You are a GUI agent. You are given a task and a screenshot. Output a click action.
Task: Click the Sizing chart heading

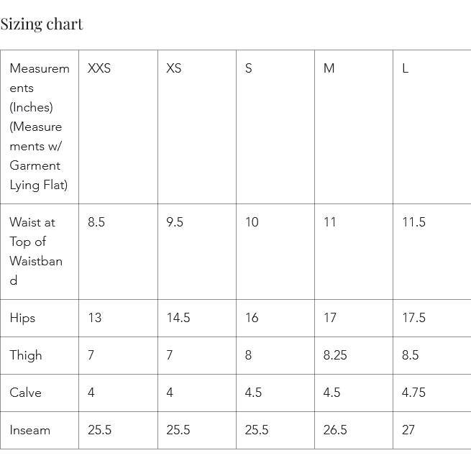click(42, 24)
